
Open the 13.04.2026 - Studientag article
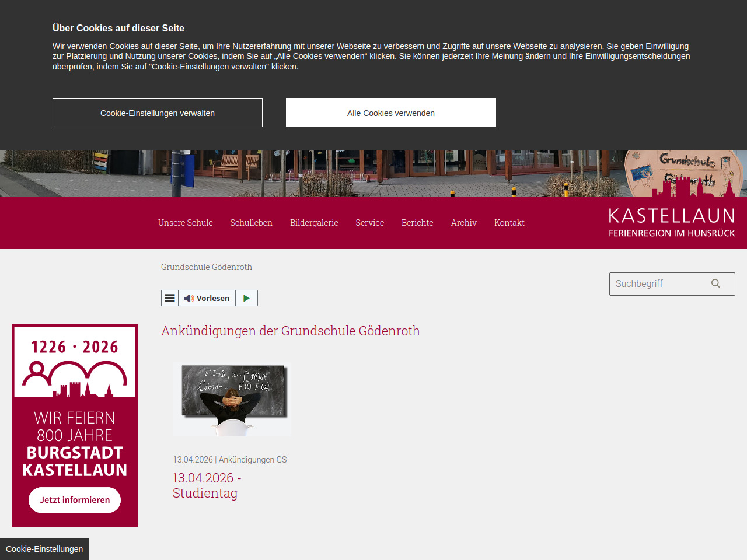point(207,485)
